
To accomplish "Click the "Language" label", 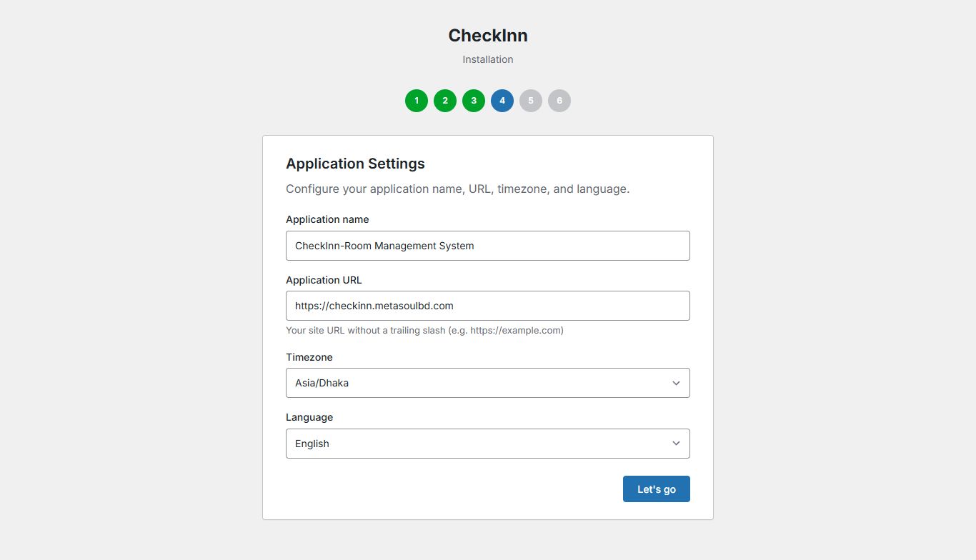I will point(309,417).
